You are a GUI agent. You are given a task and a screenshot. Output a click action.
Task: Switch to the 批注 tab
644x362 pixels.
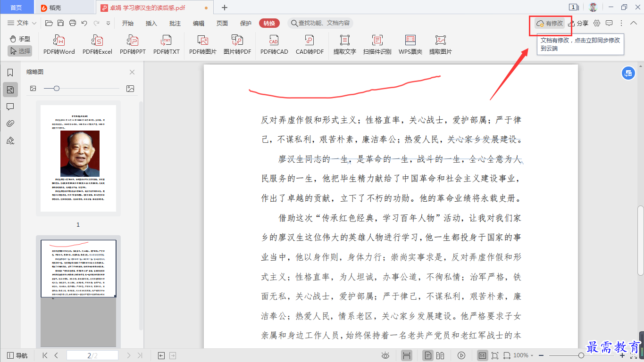[175, 23]
